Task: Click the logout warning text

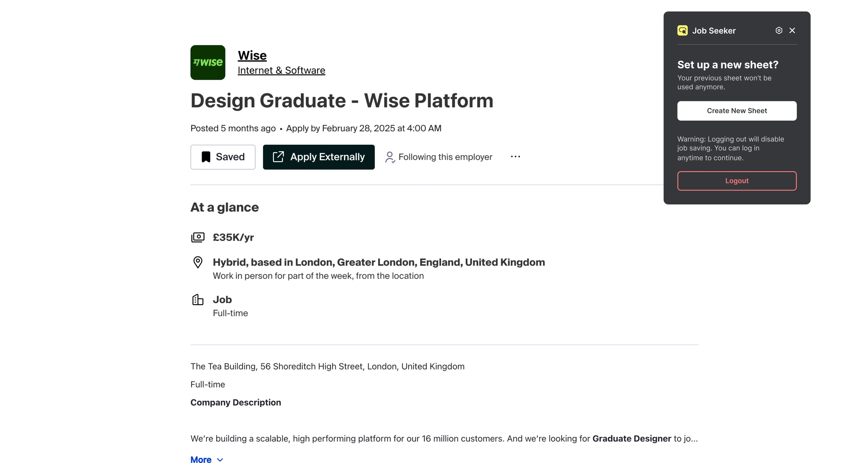Action: click(x=731, y=148)
